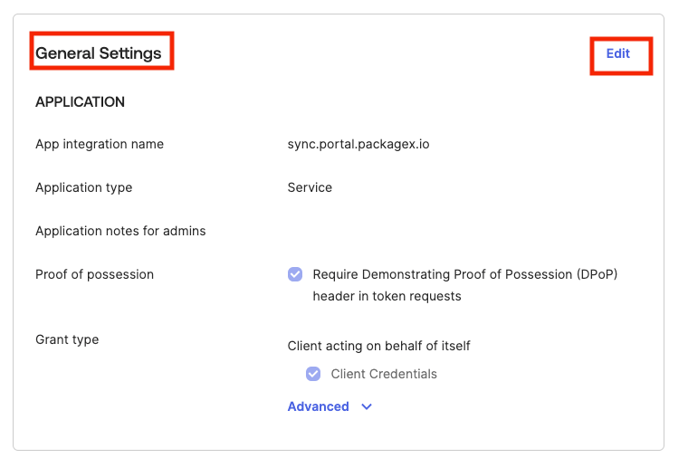The height and width of the screenshot is (458, 688).
Task: Click the Client Credentials label text
Action: coord(384,374)
